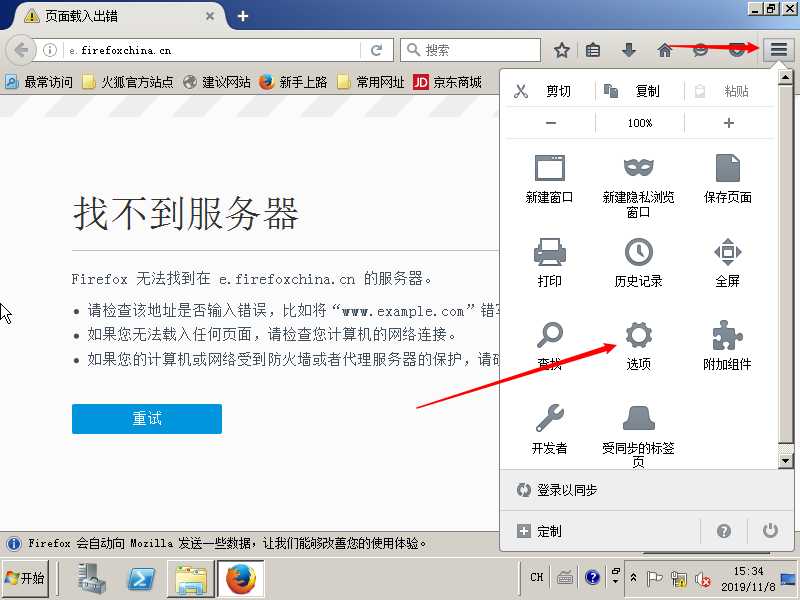Image resolution: width=800 pixels, height=600 pixels.
Task: Go to home page icon
Action: (664, 50)
